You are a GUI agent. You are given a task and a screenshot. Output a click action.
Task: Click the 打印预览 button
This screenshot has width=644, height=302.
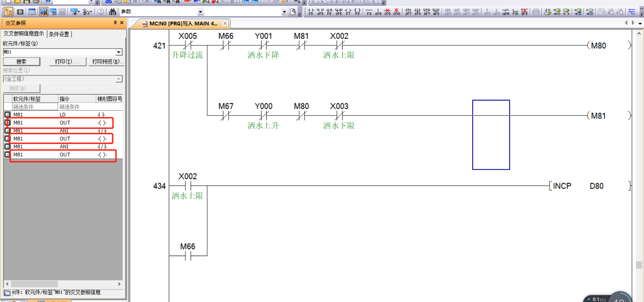pos(107,61)
